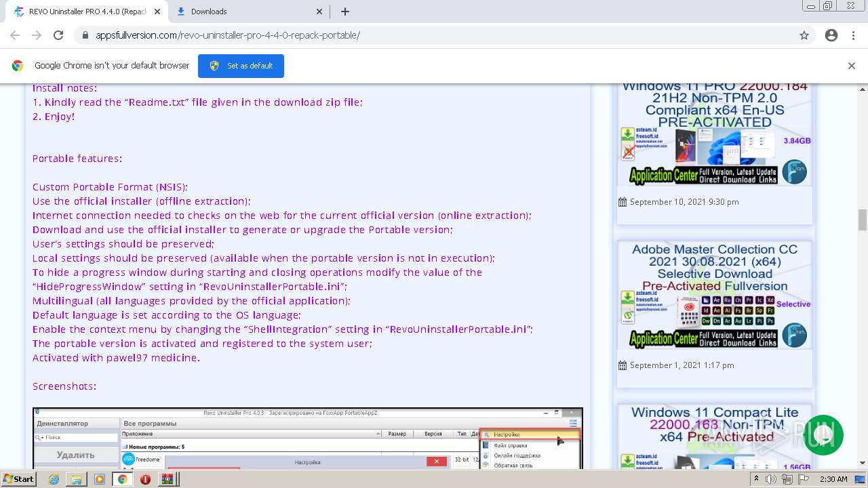Click '2. Enjoy!' text line

point(54,117)
